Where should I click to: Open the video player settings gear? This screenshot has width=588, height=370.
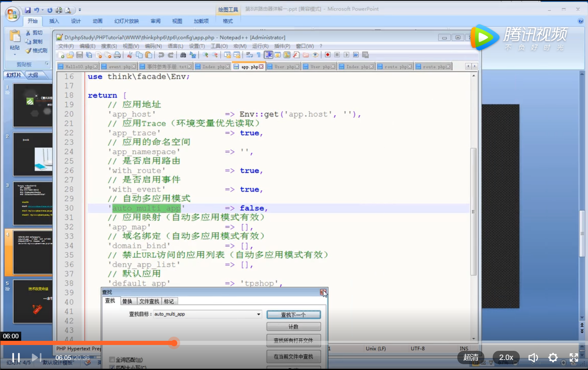pyautogui.click(x=553, y=357)
